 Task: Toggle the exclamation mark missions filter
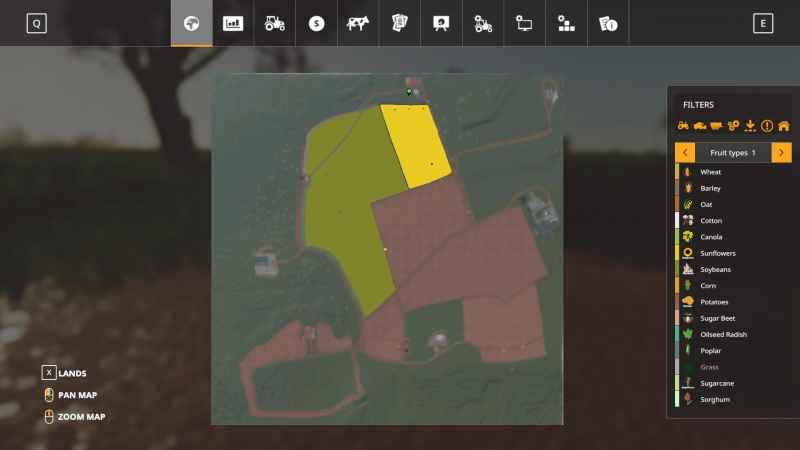pyautogui.click(x=767, y=126)
